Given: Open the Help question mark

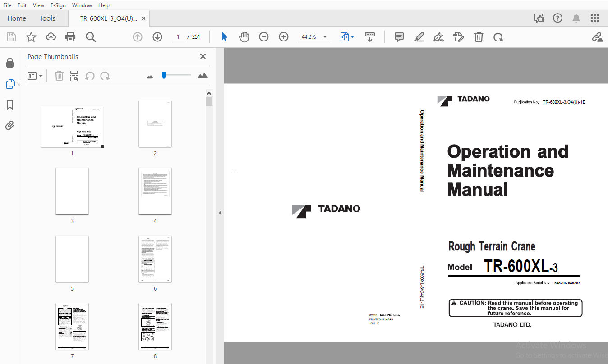Looking at the screenshot, I should 558,18.
